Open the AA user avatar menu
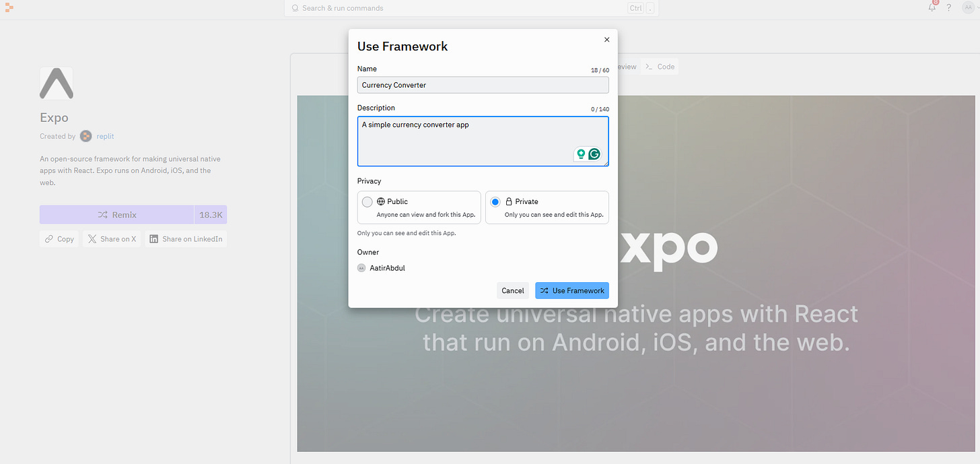980x464 pixels. point(969,7)
